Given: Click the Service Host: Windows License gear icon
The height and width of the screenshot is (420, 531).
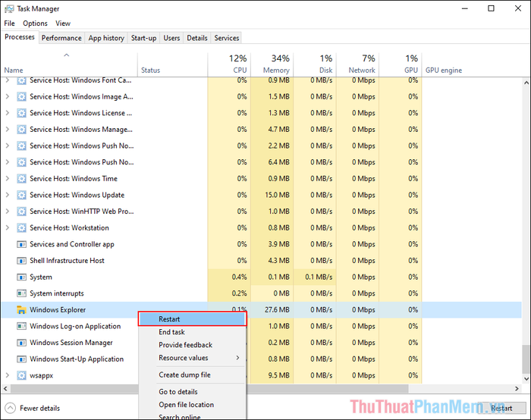Looking at the screenshot, I should pyautogui.click(x=21, y=113).
